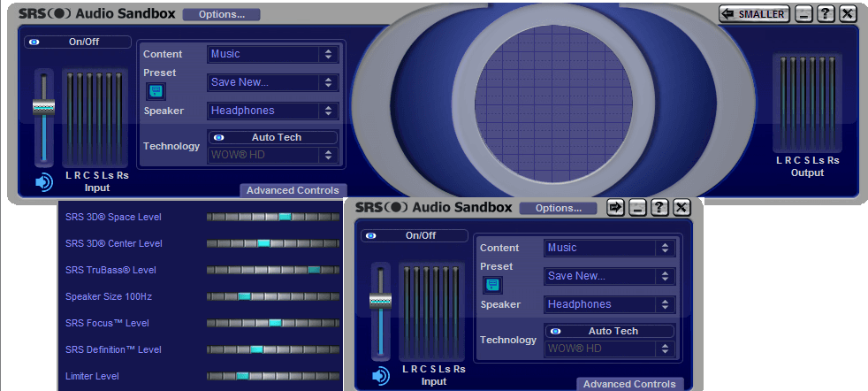Open Speaker Headphones dropdown in small window
The image size is (868, 391).
point(609,304)
